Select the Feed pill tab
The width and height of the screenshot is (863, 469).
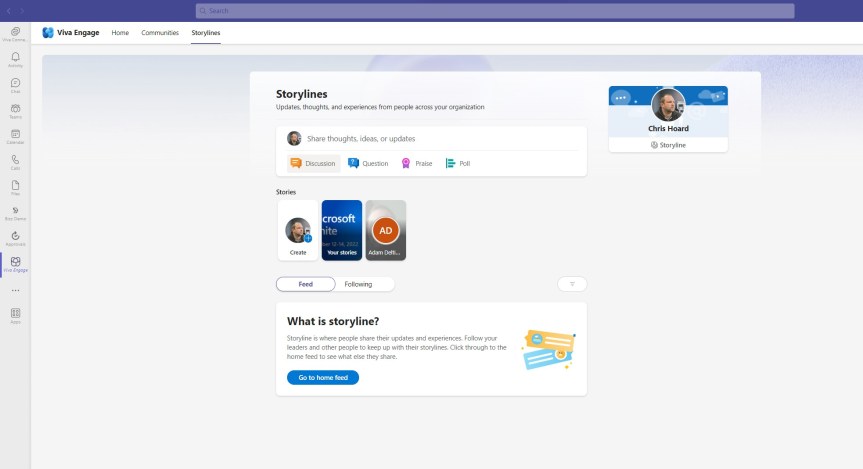pyautogui.click(x=305, y=284)
